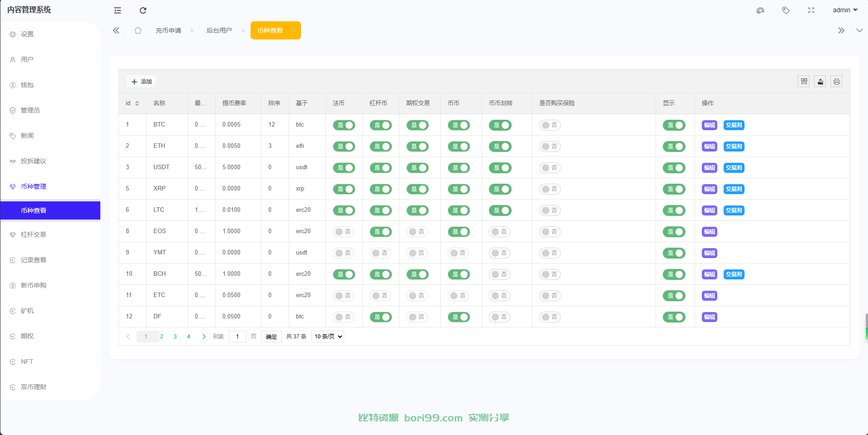
Task: Sort the table by id column arrows
Action: pos(137,103)
